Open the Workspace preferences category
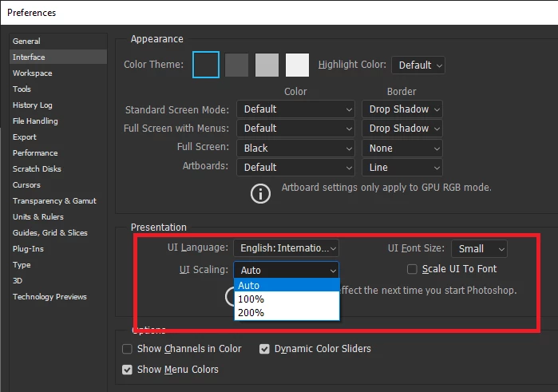 click(x=58, y=73)
